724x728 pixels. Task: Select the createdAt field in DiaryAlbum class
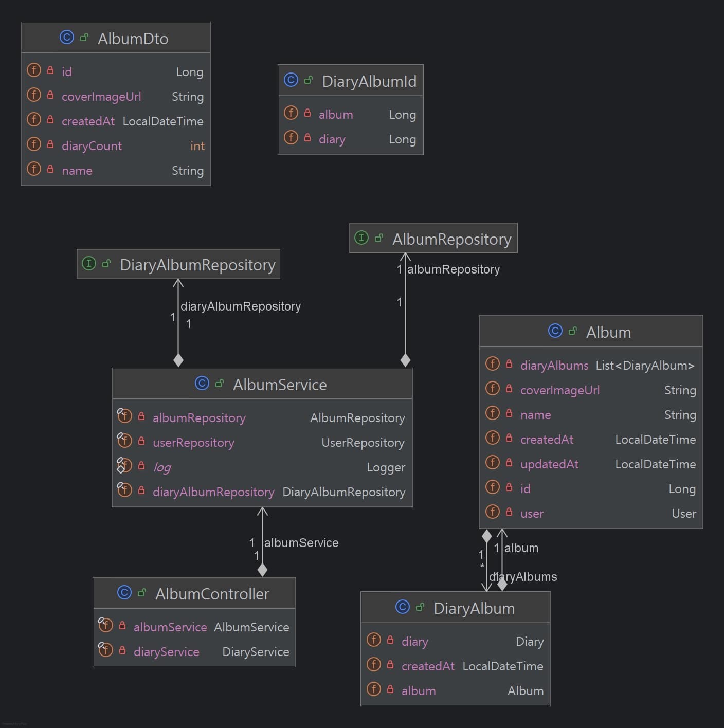[x=428, y=666]
